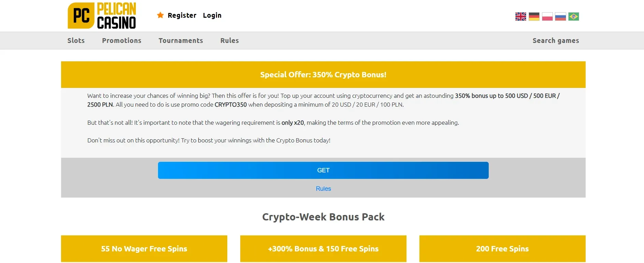Select the Brazilian flag language option
Viewport: 644px width, 263px height.
[x=573, y=16]
